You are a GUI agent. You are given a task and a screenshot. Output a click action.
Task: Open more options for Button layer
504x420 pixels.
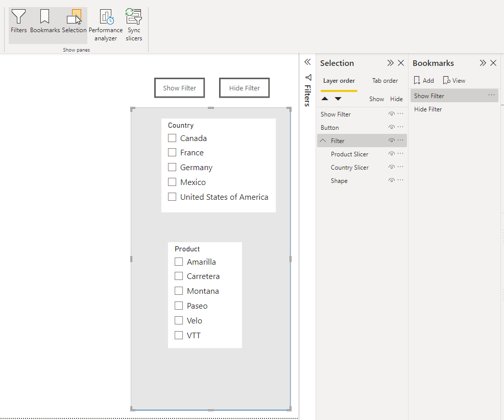[400, 127]
